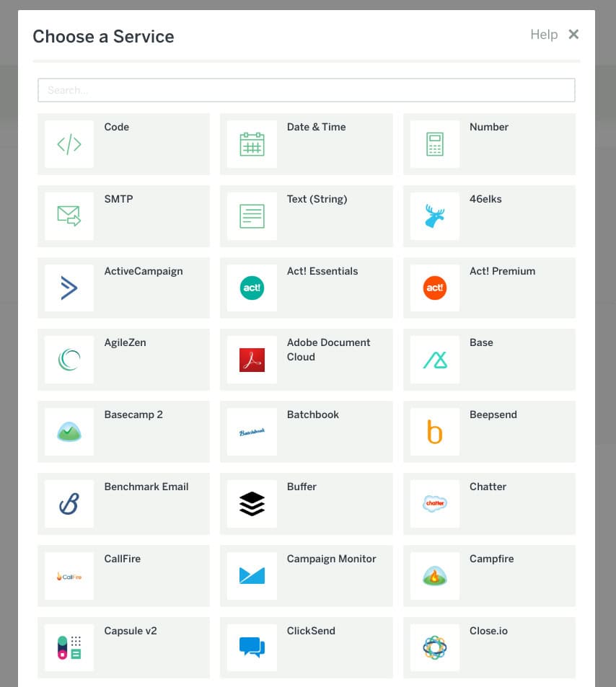Click the Basecamp 2 mountain icon
This screenshot has height=687, width=616.
point(69,432)
